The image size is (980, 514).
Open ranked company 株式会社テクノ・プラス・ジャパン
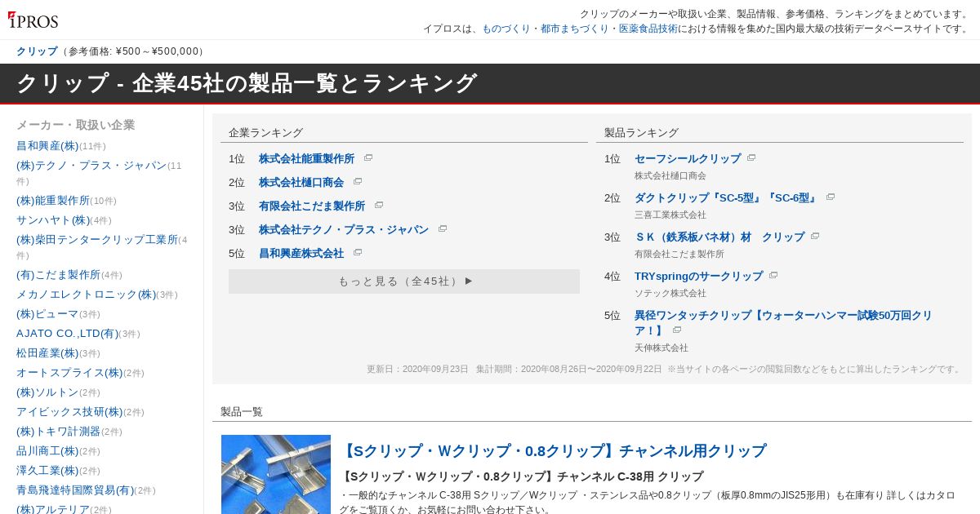(344, 230)
